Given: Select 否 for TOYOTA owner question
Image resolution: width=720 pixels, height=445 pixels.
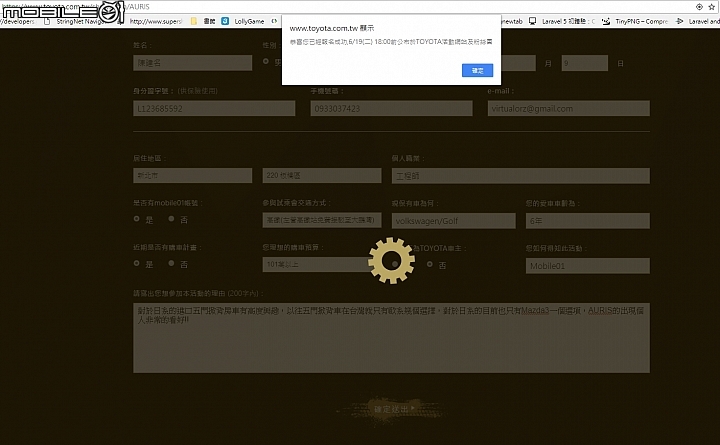Looking at the screenshot, I should (430, 264).
